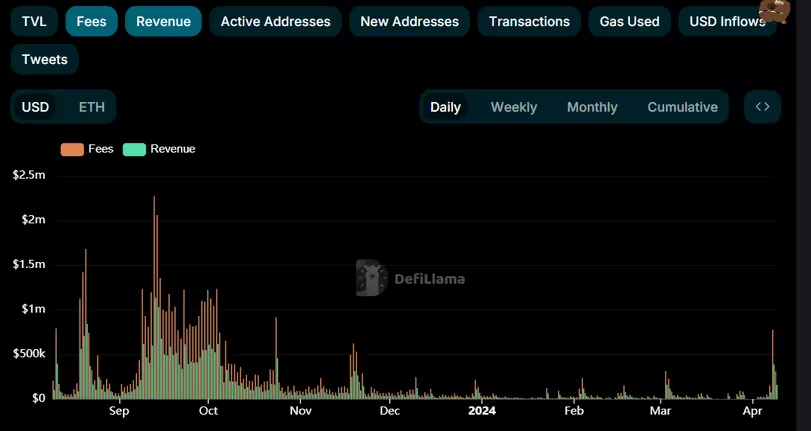This screenshot has height=431, width=811.
Task: Click the llama avatar icon in corner
Action: click(x=776, y=12)
